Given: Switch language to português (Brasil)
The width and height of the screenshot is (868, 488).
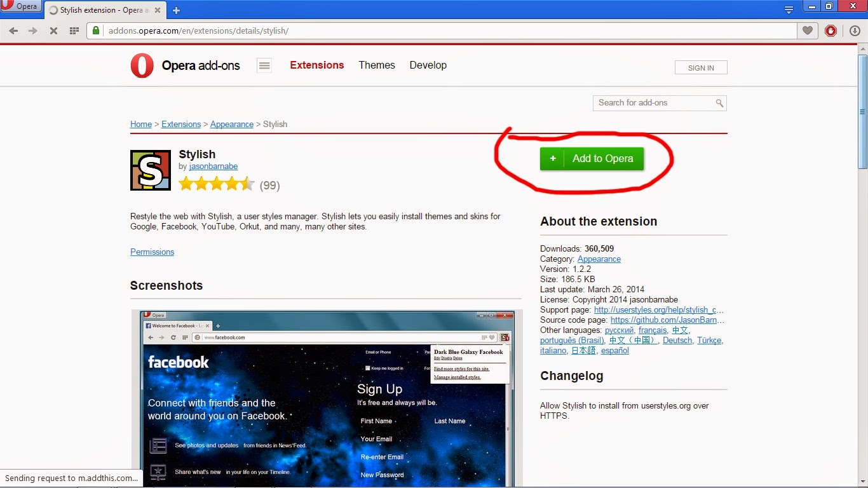Looking at the screenshot, I should (x=573, y=340).
